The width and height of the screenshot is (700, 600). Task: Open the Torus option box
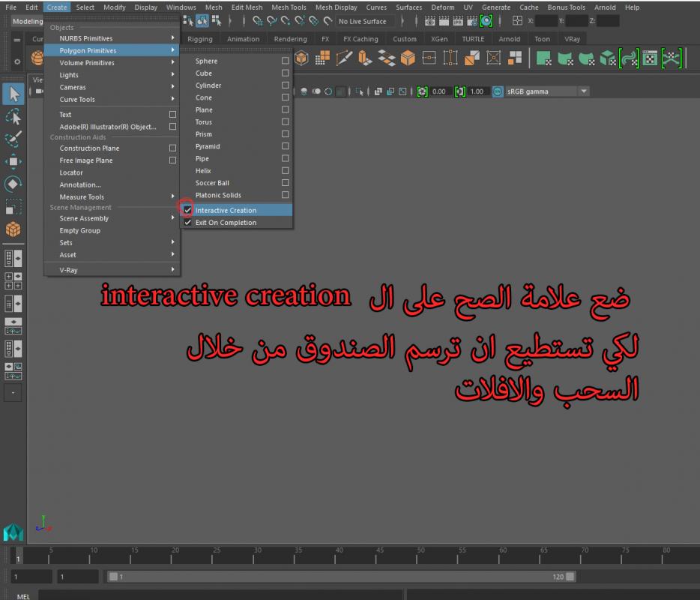click(286, 121)
